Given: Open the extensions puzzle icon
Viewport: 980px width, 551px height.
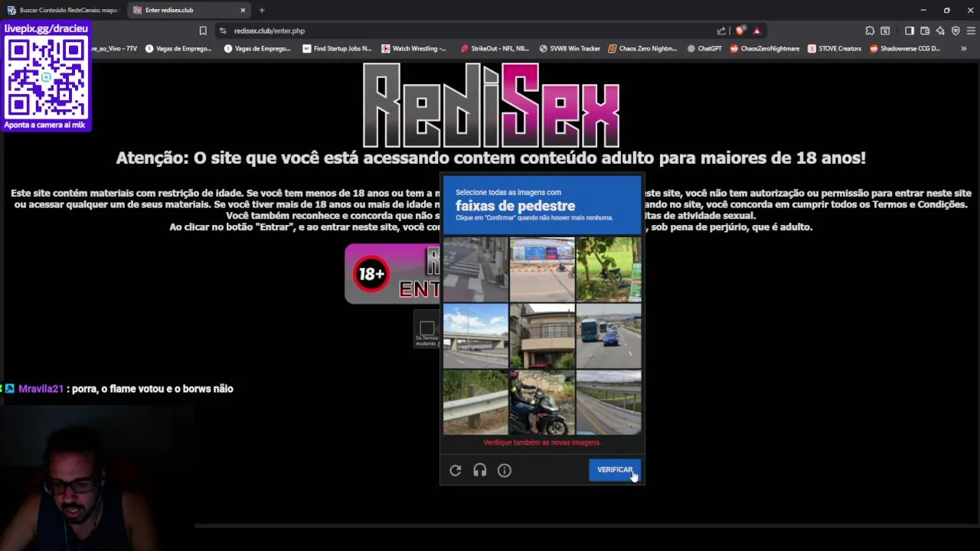Looking at the screenshot, I should [x=870, y=31].
